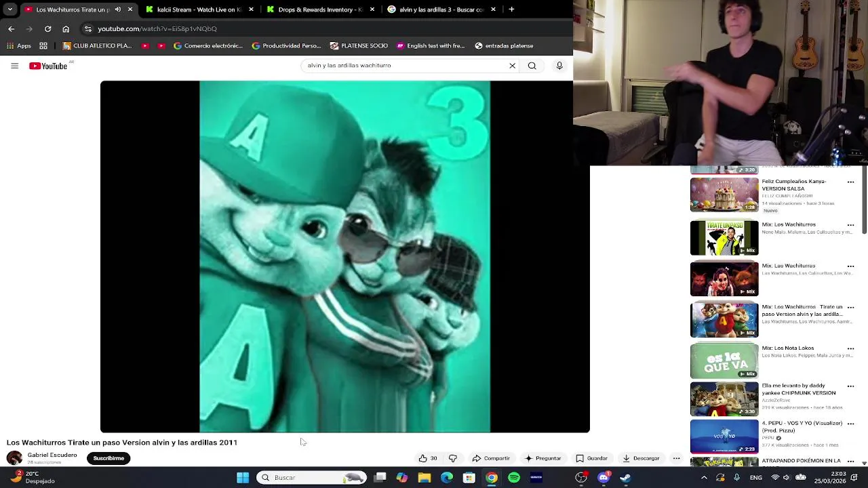Expand Chrome's tab search dropdown
Viewport: 868px width, 488px height.
[9, 9]
